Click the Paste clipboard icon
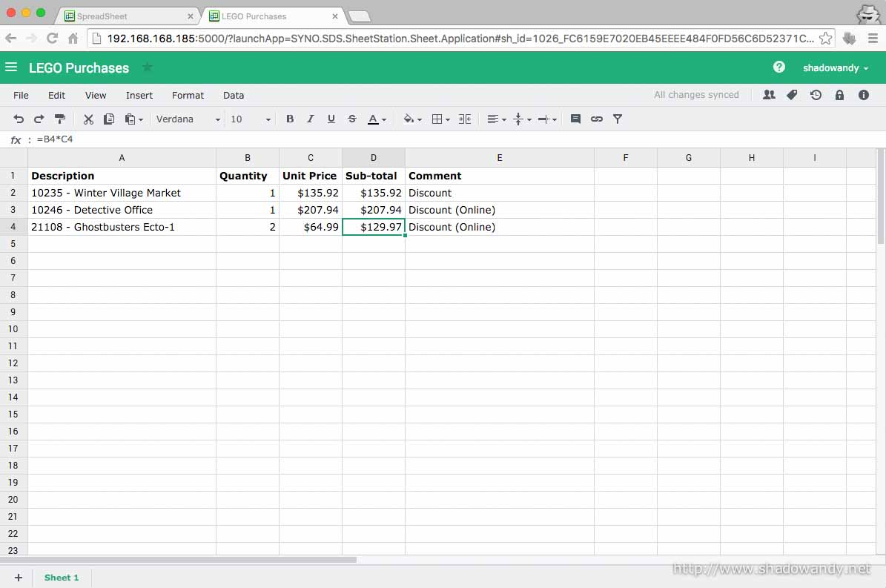Image resolution: width=886 pixels, height=588 pixels. click(x=130, y=119)
